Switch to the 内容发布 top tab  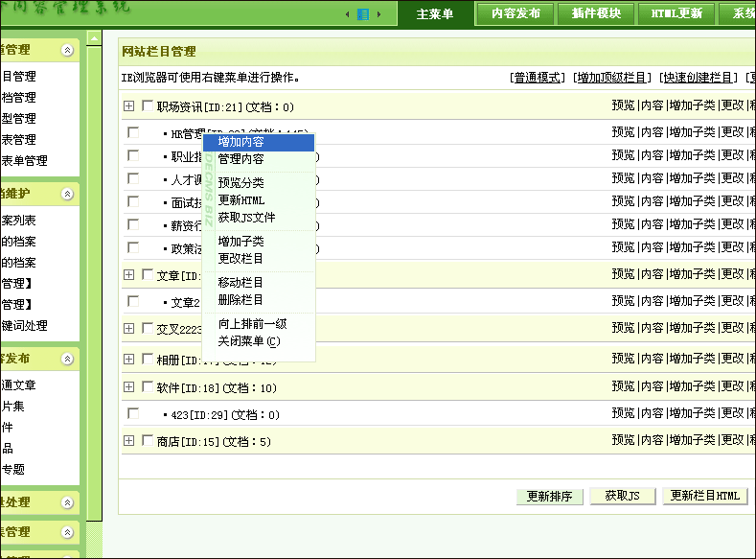click(515, 13)
